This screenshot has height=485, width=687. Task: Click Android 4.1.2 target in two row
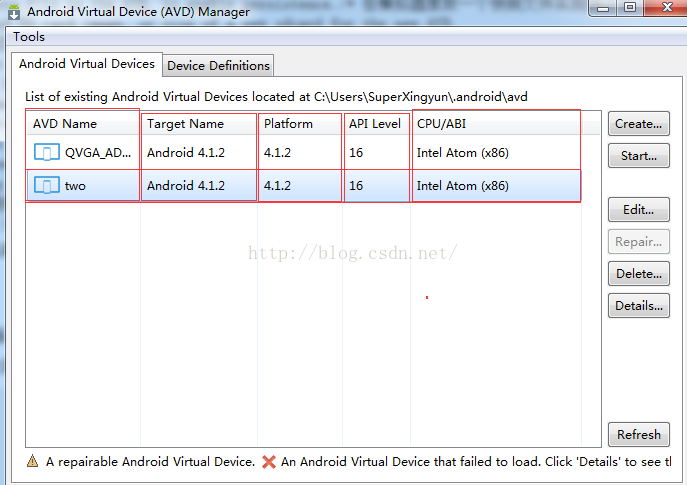pos(186,186)
